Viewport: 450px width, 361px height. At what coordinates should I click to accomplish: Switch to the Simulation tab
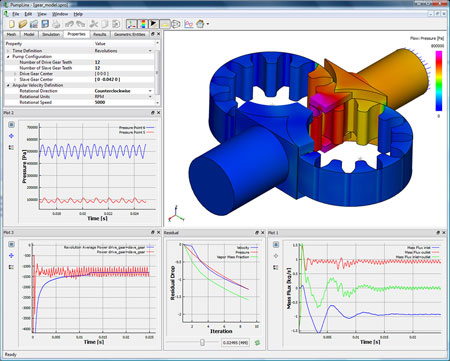pos(51,34)
